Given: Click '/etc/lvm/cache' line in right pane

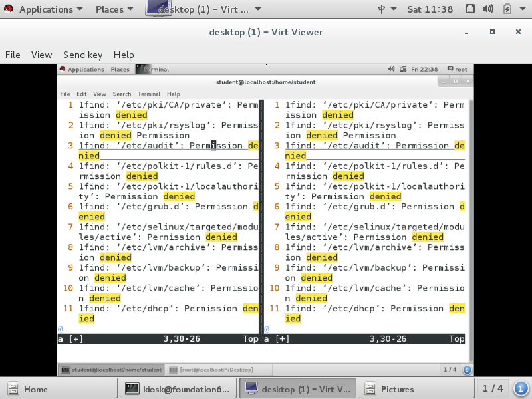Looking at the screenshot, I should [375, 293].
